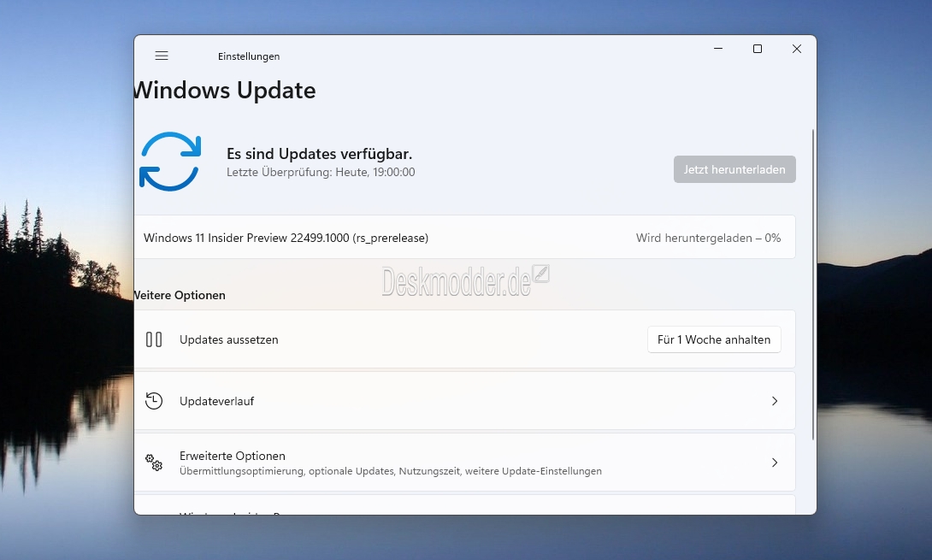932x560 pixels.
Task: Click the Wird heruntergeladen – 0% status
Action: tap(709, 238)
